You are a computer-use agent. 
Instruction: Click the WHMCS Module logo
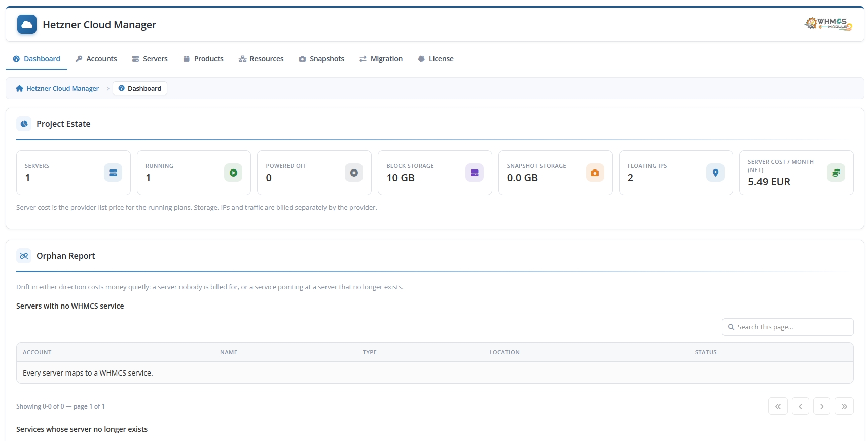828,24
